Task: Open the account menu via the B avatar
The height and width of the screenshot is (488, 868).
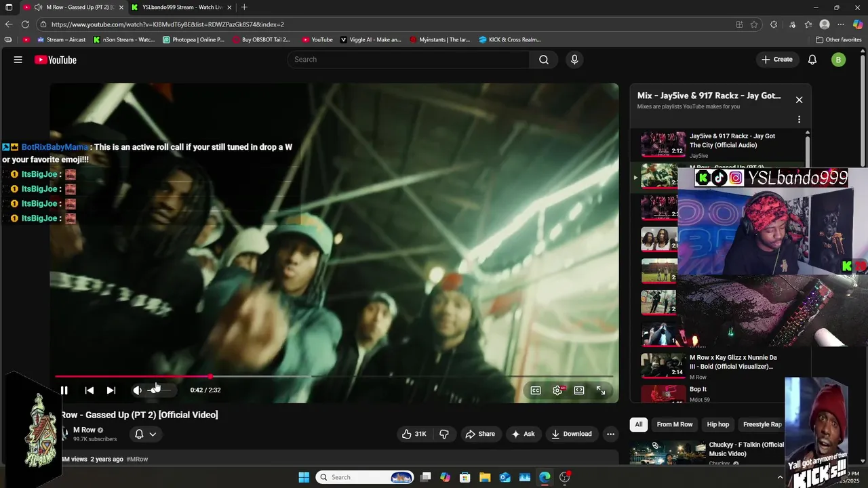Action: (839, 60)
